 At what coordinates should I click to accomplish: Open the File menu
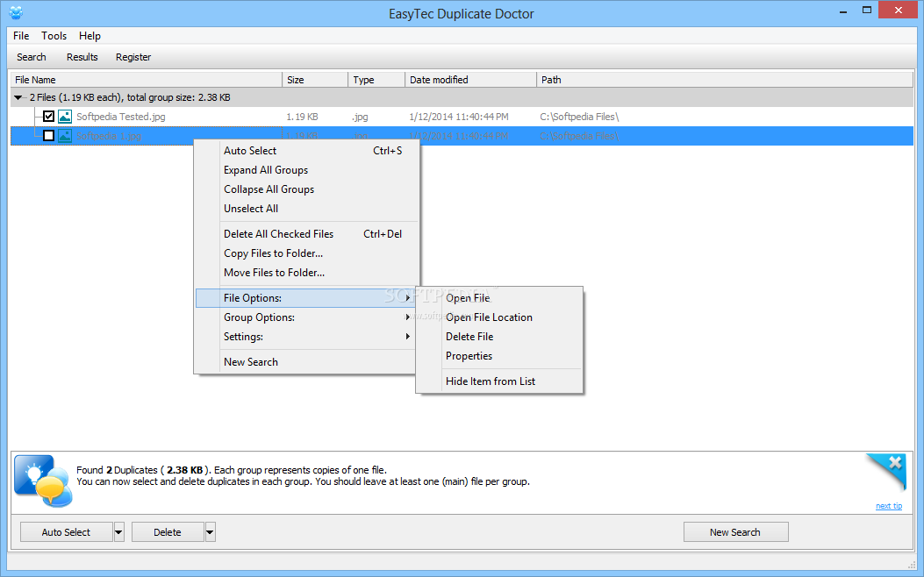coord(21,36)
